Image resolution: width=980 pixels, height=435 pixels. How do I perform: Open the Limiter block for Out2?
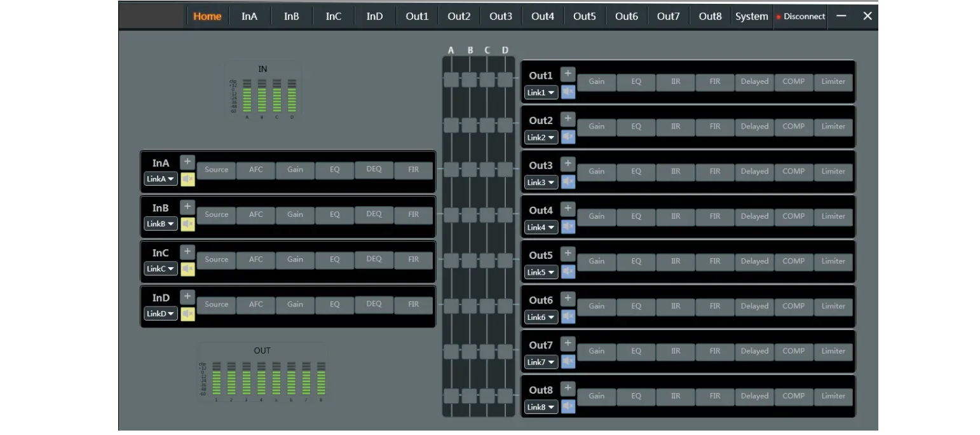[833, 127]
